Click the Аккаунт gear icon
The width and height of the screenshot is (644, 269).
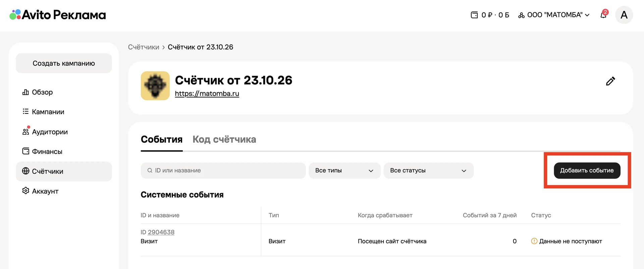tap(25, 191)
